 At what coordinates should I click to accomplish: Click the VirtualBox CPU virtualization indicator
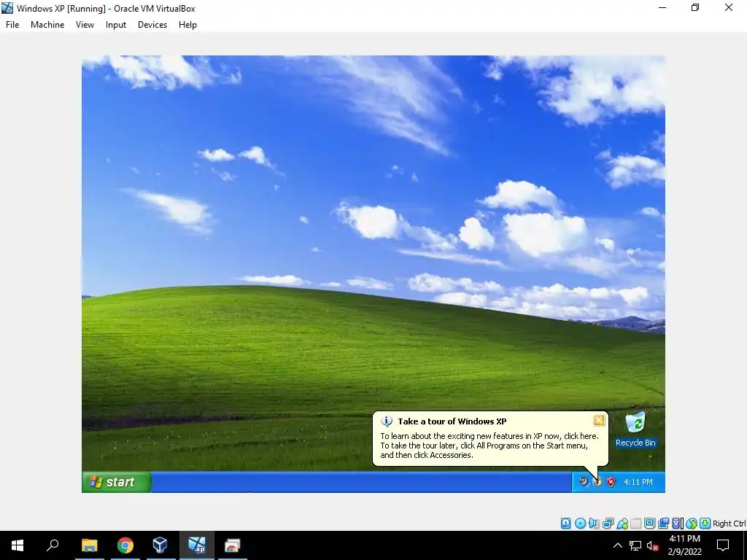click(678, 524)
